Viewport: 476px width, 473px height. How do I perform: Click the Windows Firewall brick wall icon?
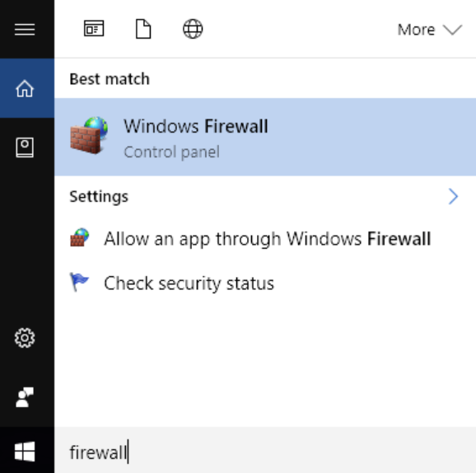point(89,135)
